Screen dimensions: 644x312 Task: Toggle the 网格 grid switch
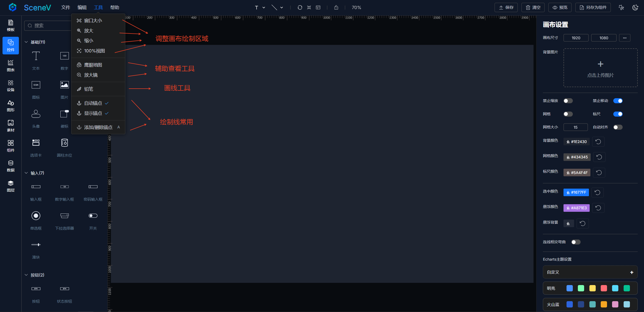[568, 114]
